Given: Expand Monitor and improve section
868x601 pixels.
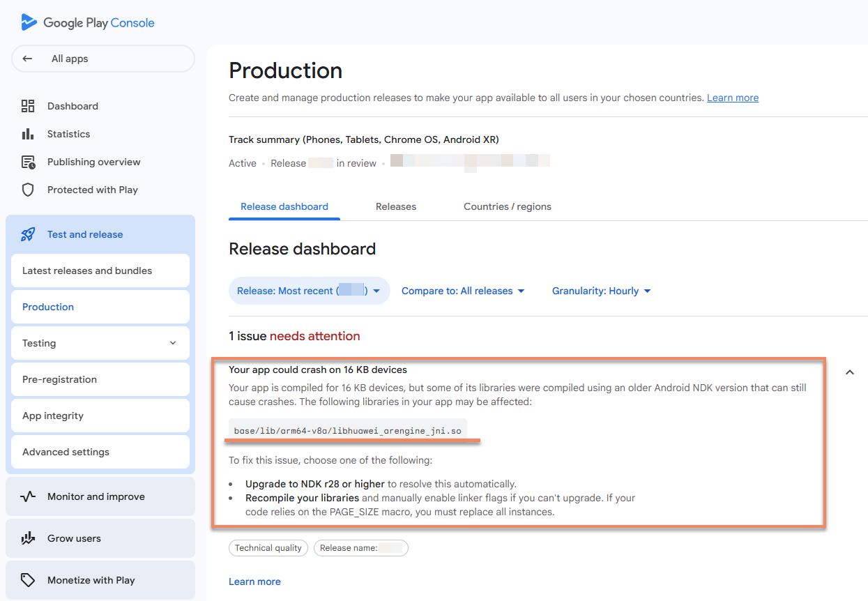Looking at the screenshot, I should pos(100,496).
